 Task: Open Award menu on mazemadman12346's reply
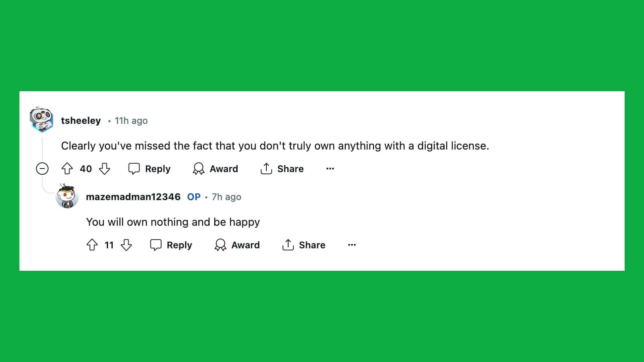[x=237, y=245]
